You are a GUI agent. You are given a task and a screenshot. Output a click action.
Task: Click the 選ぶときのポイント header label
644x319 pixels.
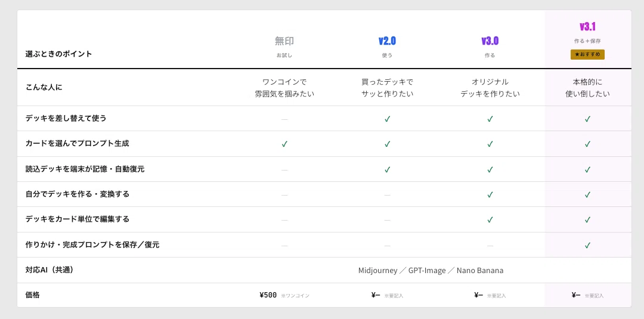[58, 54]
